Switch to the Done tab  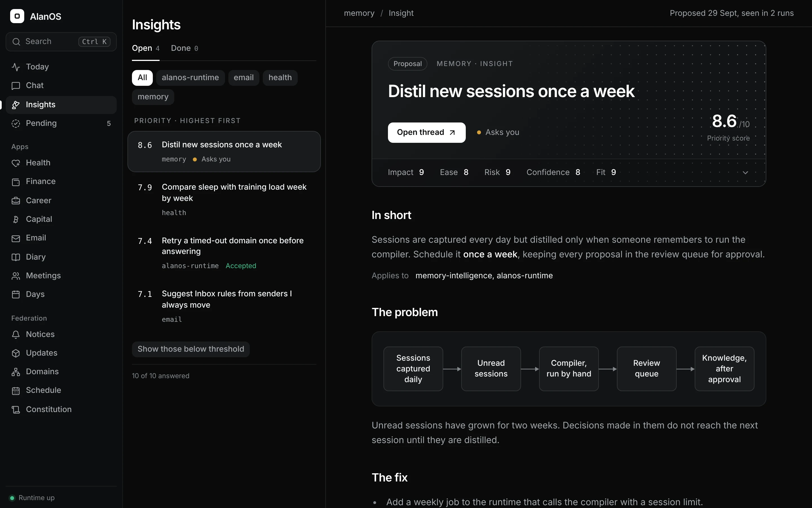185,48
